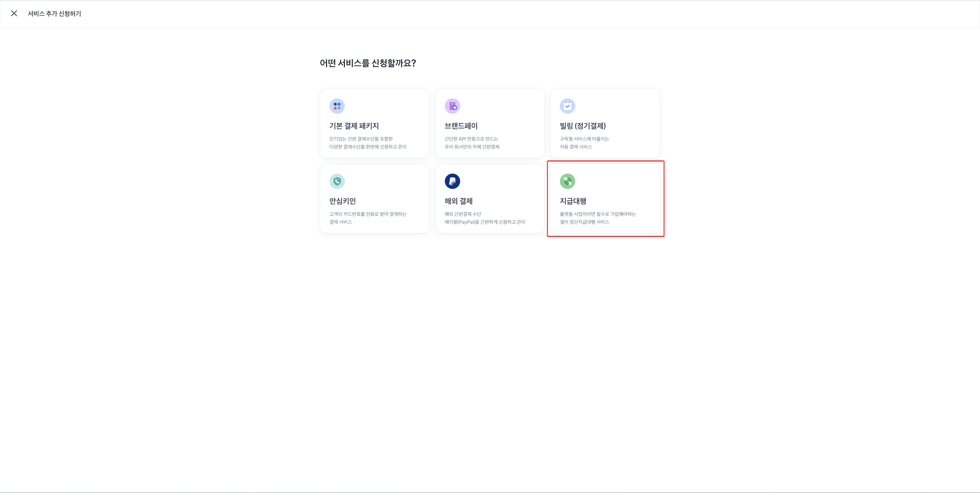Select the 기본 결제 패키지 title
Image resolution: width=980 pixels, height=493 pixels.
354,126
